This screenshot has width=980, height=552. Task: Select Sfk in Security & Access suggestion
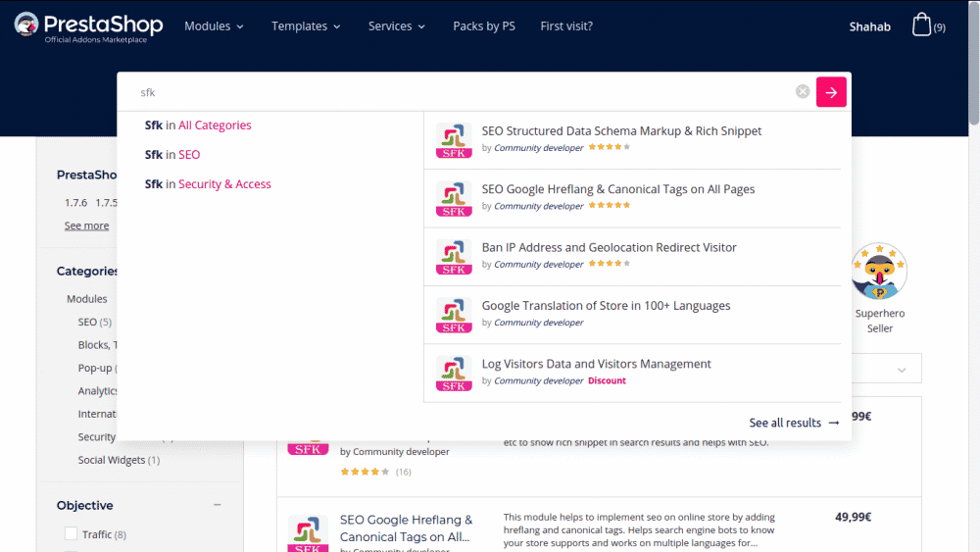pos(208,184)
